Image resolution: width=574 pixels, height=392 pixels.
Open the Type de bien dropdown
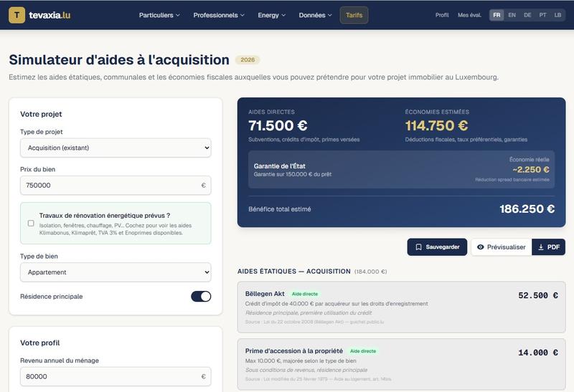pos(116,272)
